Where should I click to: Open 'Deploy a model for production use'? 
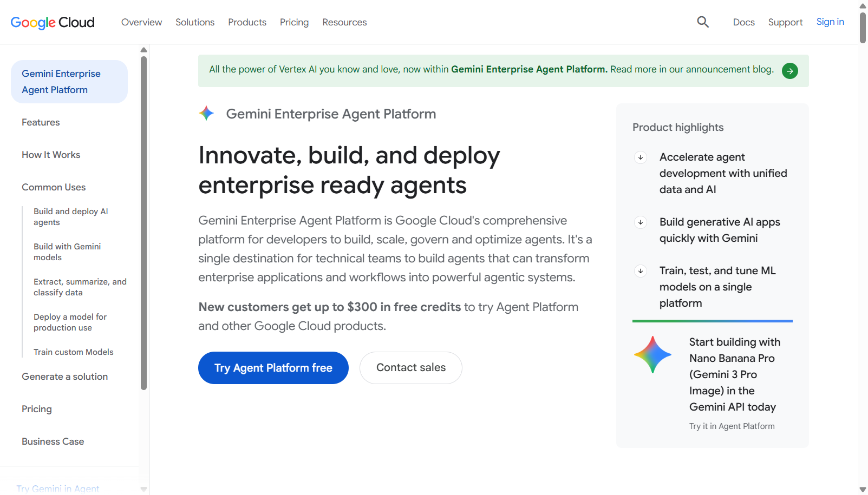[x=70, y=322]
